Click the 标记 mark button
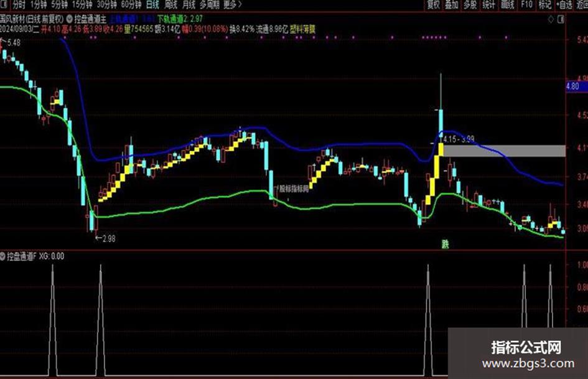Image resolution: width=588 pixels, height=379 pixels. 545,5
